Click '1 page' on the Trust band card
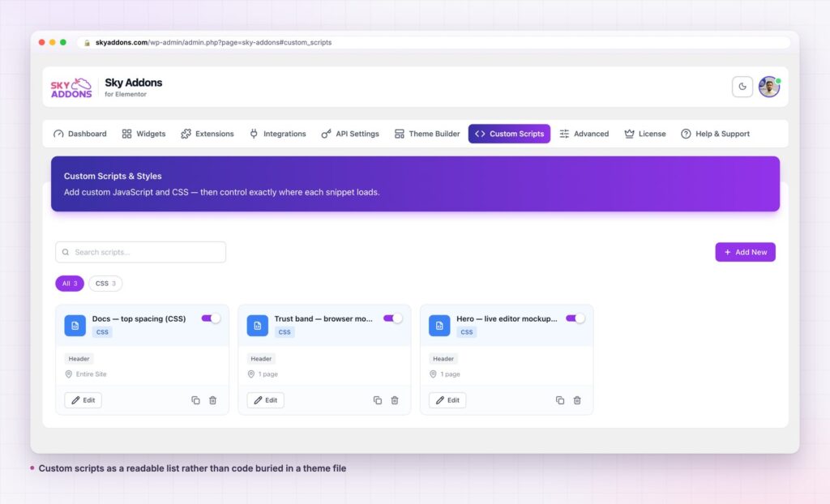Image resolution: width=830 pixels, height=504 pixels. click(x=267, y=374)
